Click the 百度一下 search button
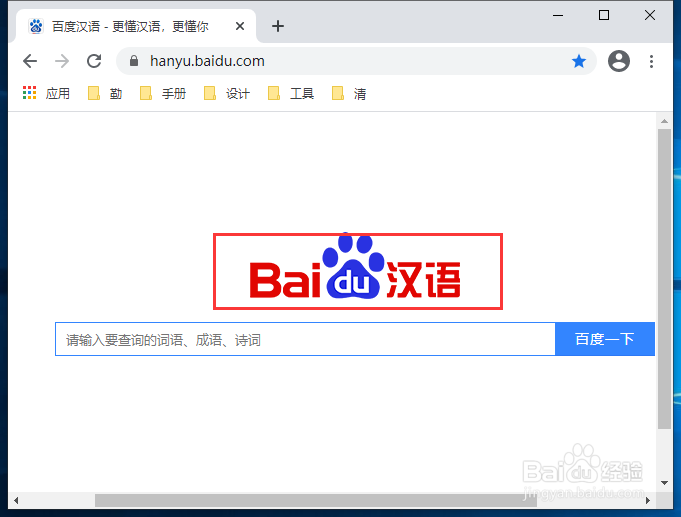Screen dimensions: 681x517 click(605, 339)
